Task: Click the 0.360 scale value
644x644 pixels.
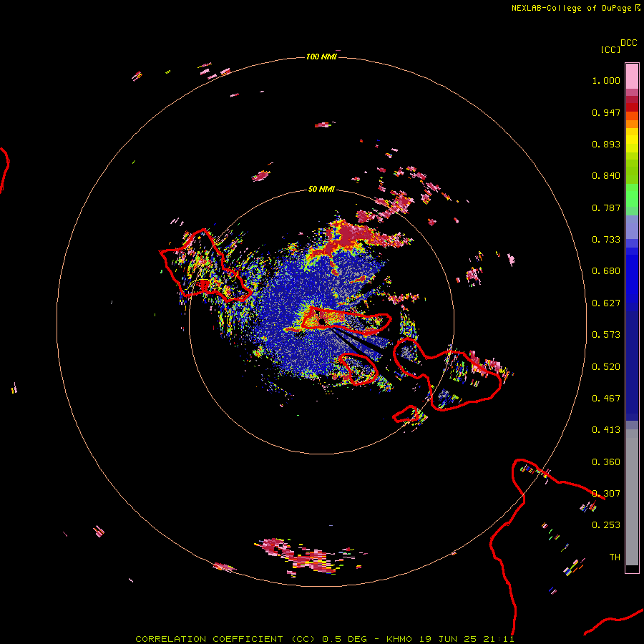Action: click(606, 462)
